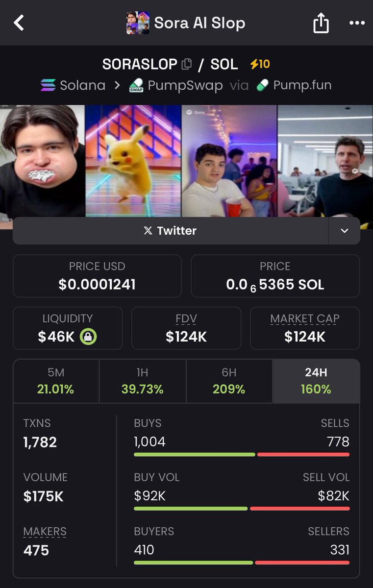Select the 6H timeframe tab
This screenshot has height=588, width=373.
click(x=229, y=381)
